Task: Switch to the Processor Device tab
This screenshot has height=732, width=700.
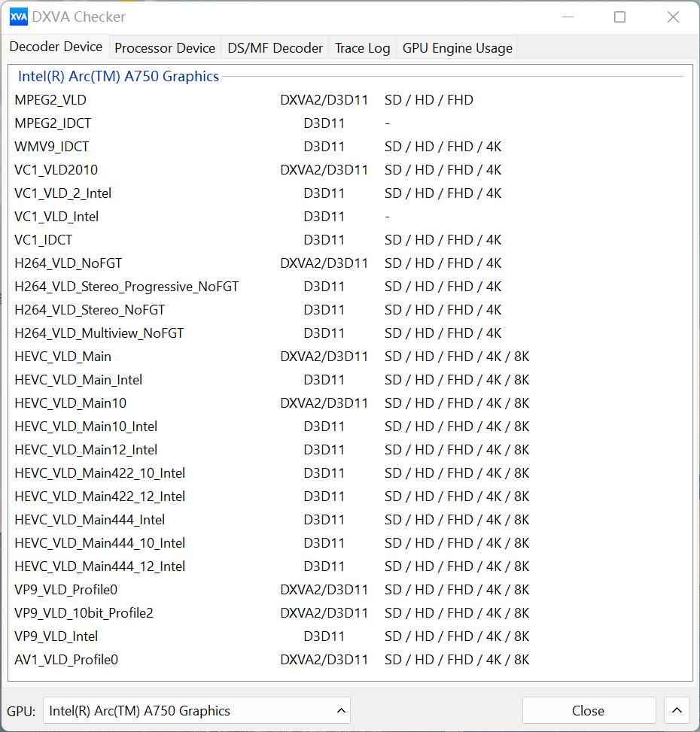Action: click(164, 47)
